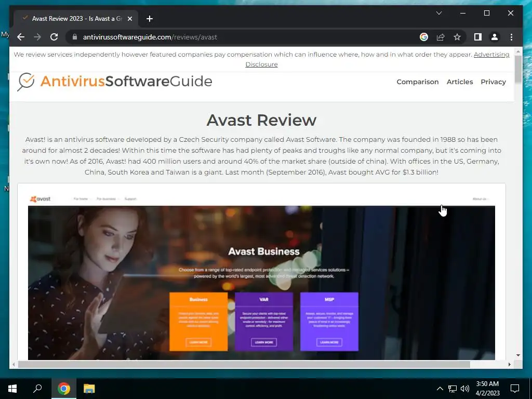Share this page using share icon

tap(441, 37)
